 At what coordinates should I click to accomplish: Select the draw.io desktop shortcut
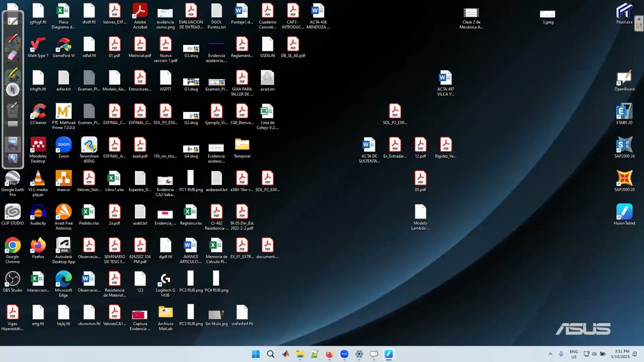(x=63, y=182)
